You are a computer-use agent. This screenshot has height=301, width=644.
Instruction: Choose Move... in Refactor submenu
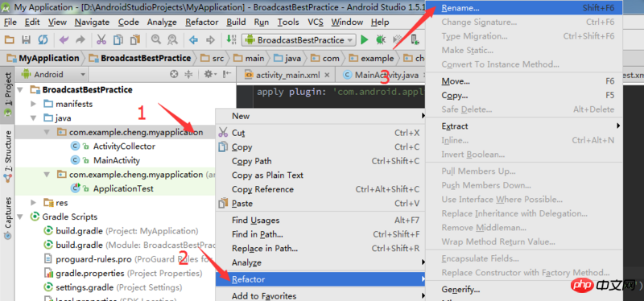(524, 81)
